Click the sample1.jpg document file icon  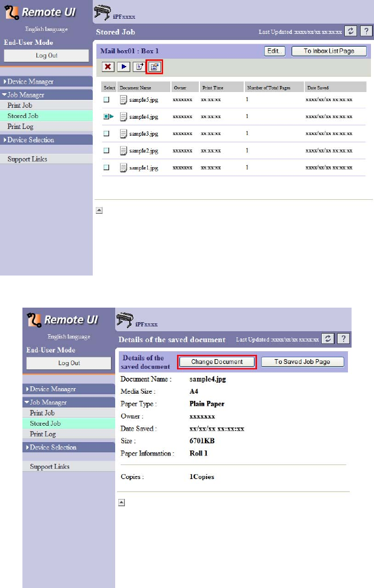(x=123, y=168)
